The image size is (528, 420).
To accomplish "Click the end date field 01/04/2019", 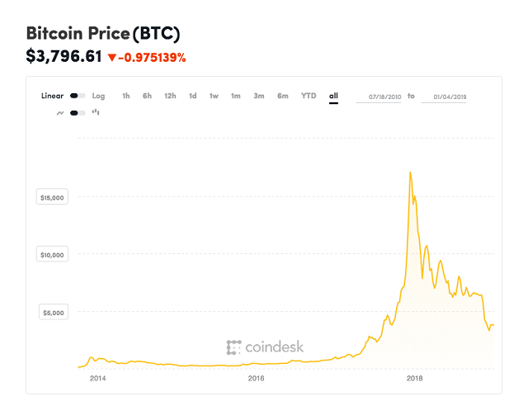I will (x=444, y=97).
